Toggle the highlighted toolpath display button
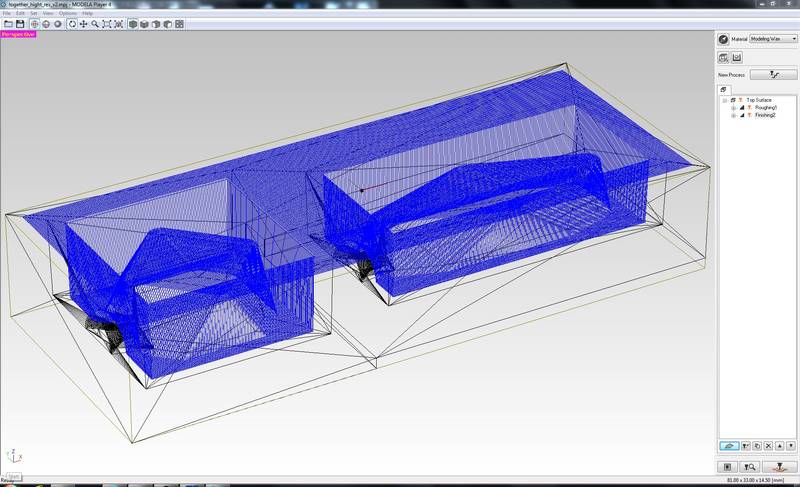 [x=729, y=446]
